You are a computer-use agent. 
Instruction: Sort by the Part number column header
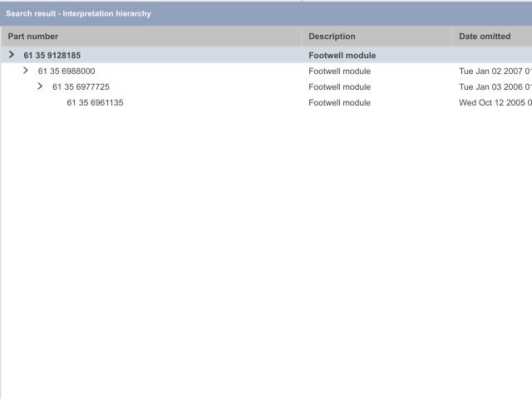(x=33, y=37)
